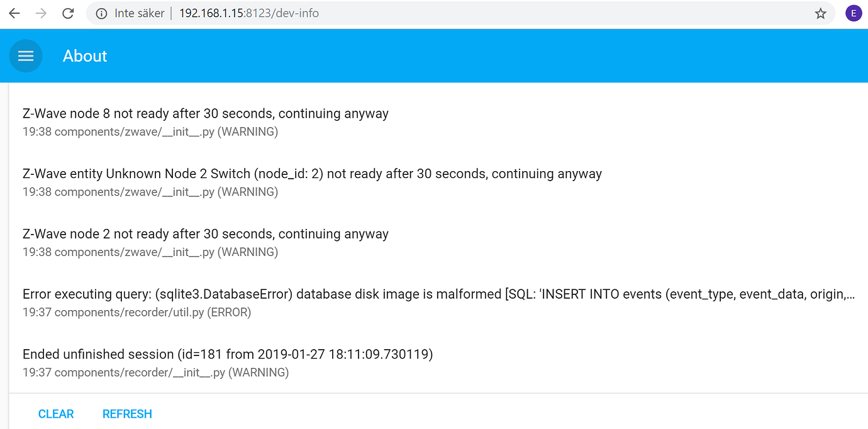Viewport: 868px width, 429px height.
Task: Open the browser profile avatar
Action: pyautogui.click(x=854, y=13)
